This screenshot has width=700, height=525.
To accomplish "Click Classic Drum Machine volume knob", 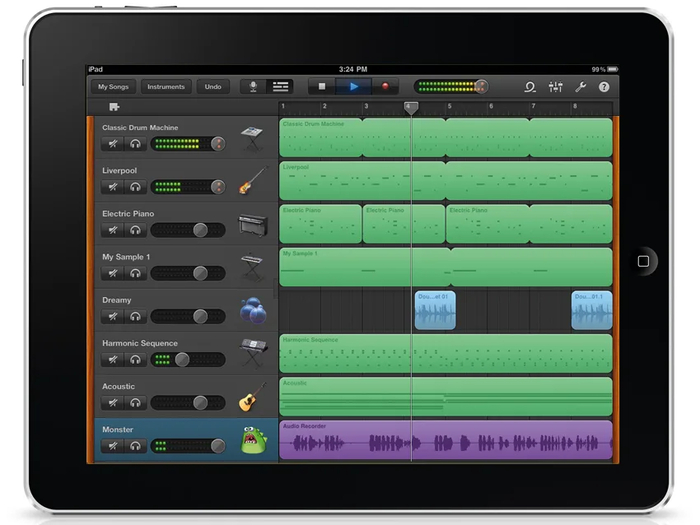I will point(218,144).
